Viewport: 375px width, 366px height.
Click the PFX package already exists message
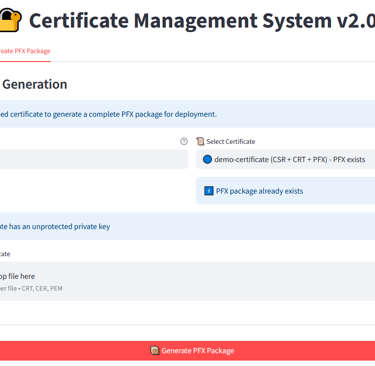coord(259,191)
